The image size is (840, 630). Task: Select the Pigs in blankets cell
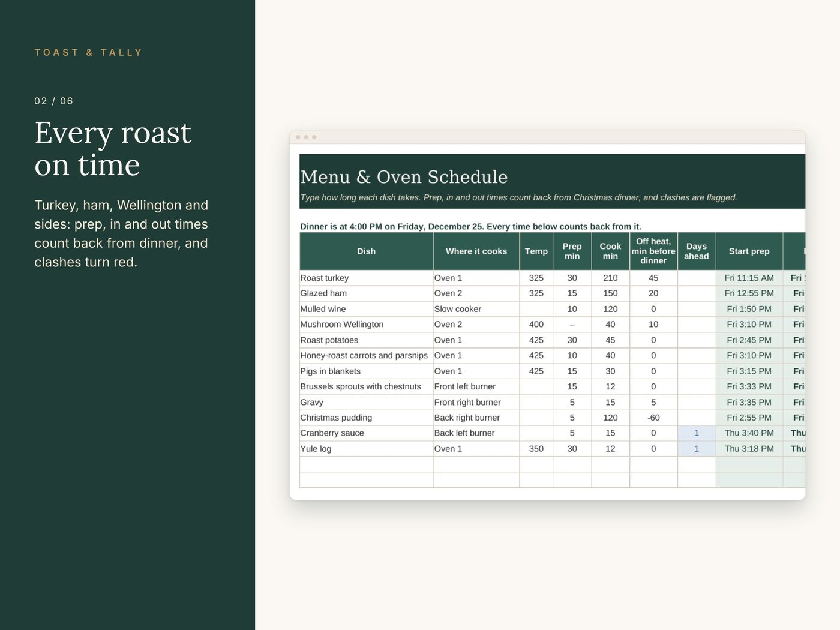pyautogui.click(x=367, y=371)
